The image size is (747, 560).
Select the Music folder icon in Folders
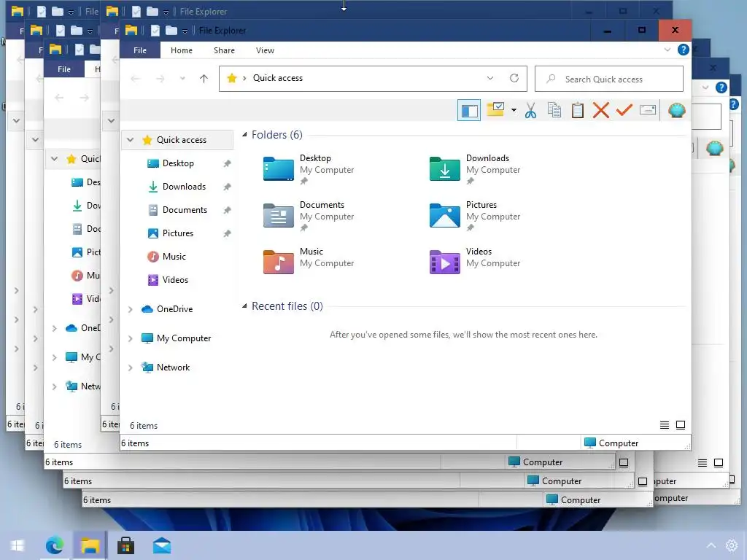click(278, 262)
